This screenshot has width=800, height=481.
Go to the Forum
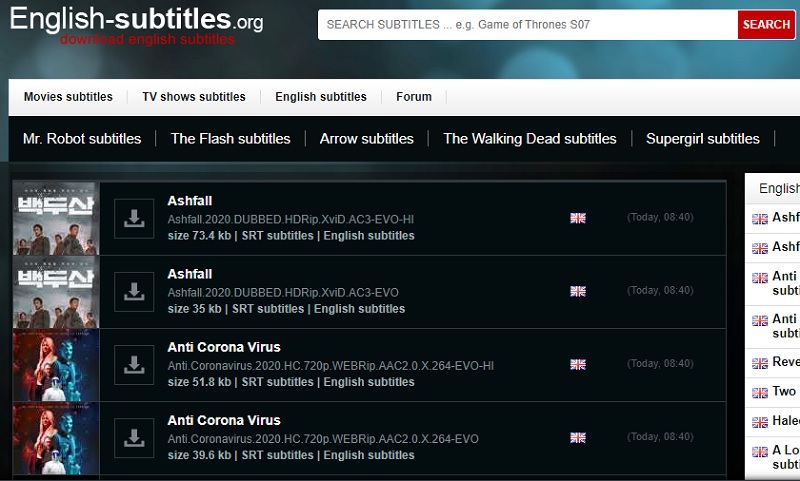[414, 96]
